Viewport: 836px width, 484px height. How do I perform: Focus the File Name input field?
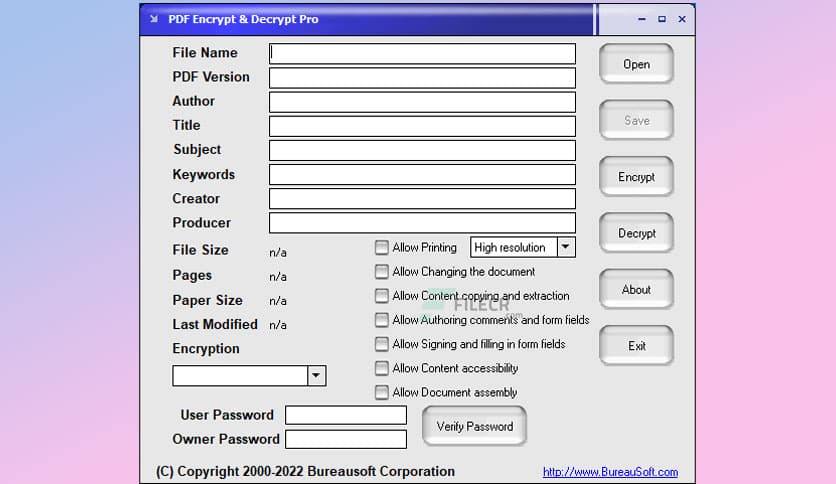422,53
